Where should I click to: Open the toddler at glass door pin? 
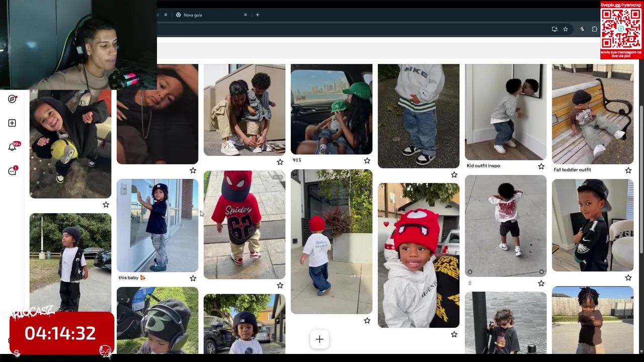pos(157,225)
